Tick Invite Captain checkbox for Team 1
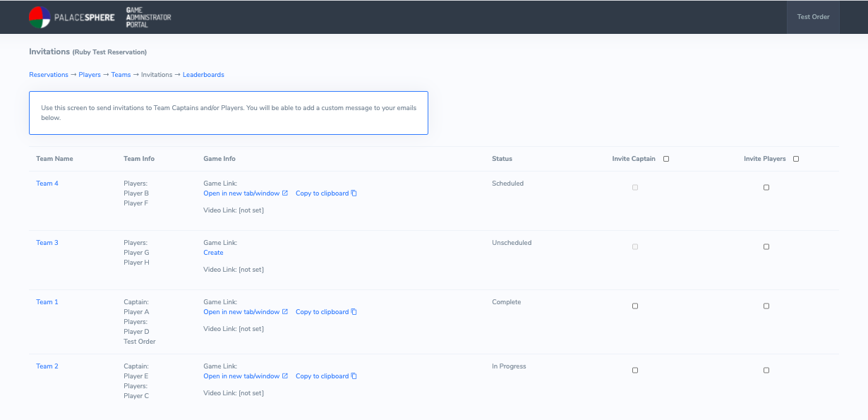 click(635, 306)
